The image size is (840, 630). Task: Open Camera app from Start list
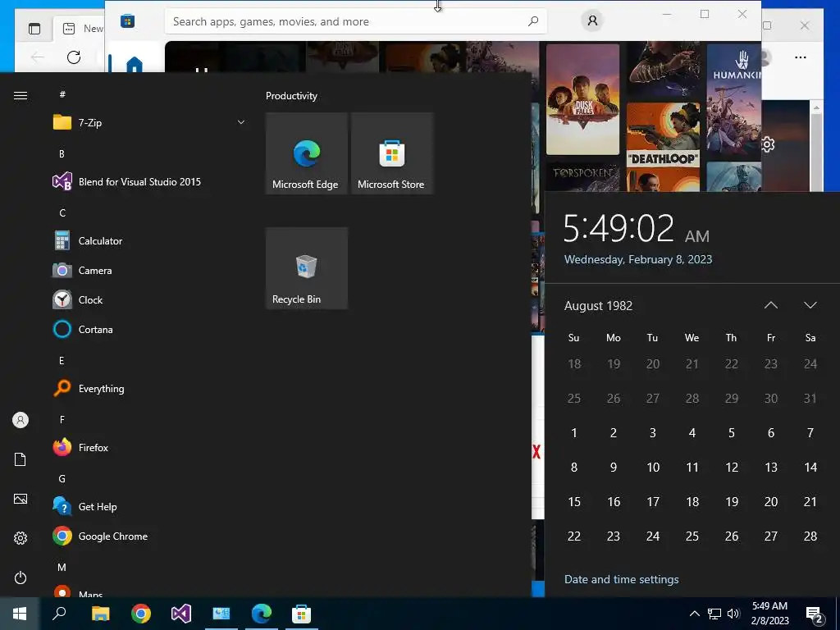tap(149, 271)
